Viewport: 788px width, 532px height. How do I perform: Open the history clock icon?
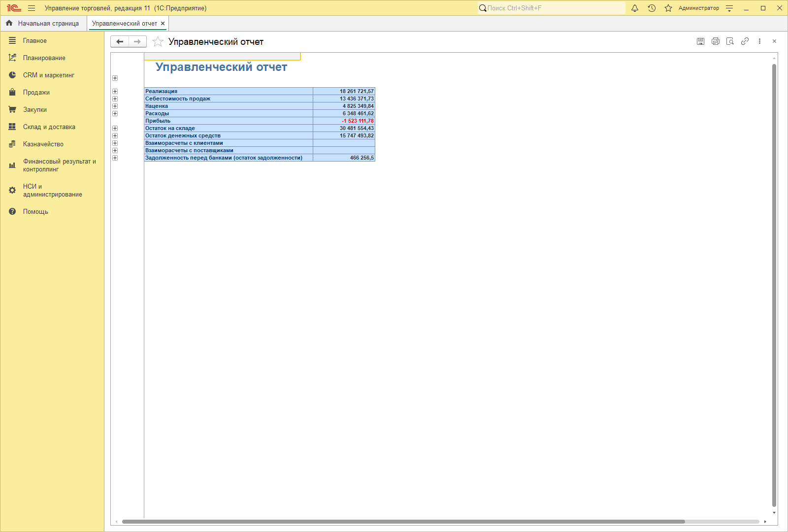tap(652, 8)
